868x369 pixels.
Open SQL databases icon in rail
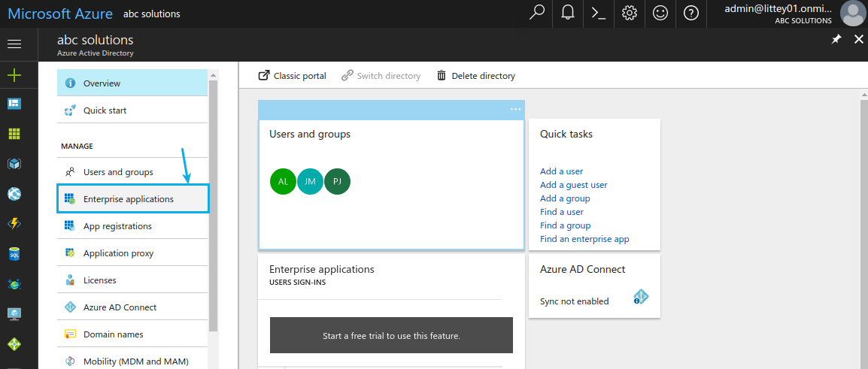(14, 254)
